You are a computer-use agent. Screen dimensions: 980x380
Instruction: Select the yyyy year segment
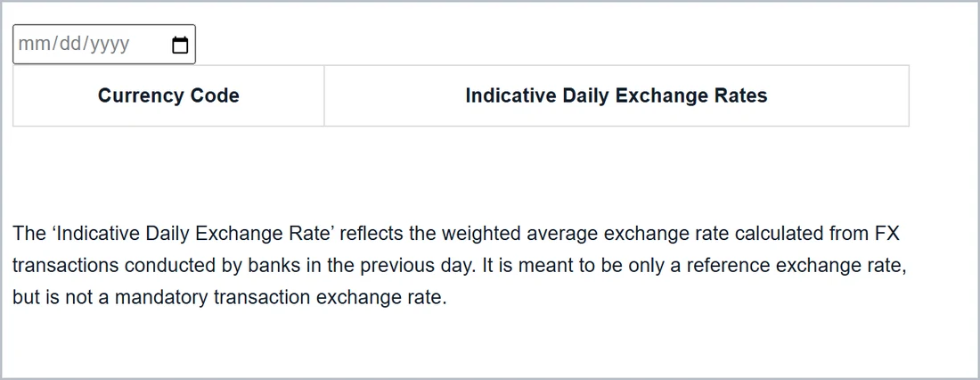(x=110, y=44)
